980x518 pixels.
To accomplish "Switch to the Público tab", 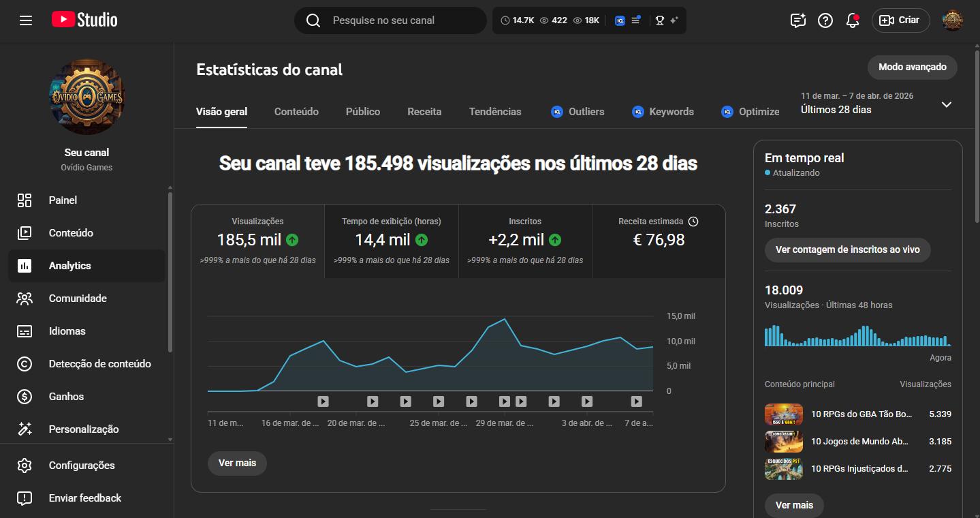I will point(363,112).
